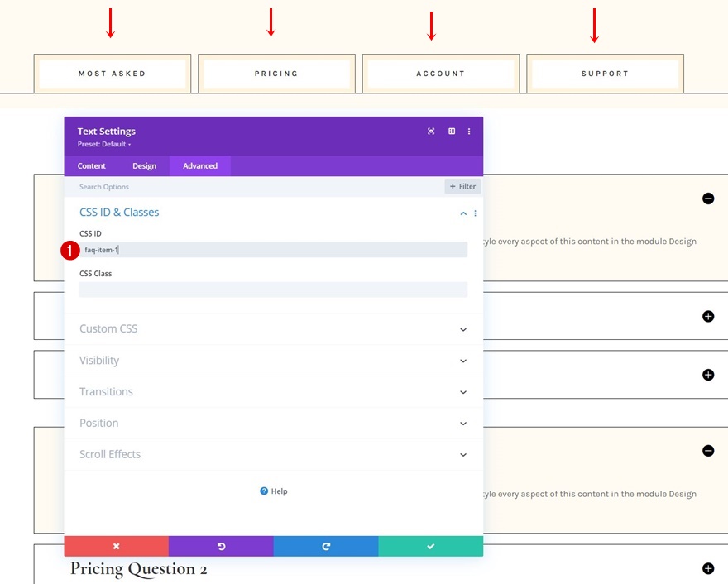This screenshot has height=584, width=728.
Task: Open CSS ID & Classes section options menu
Action: coord(475,213)
